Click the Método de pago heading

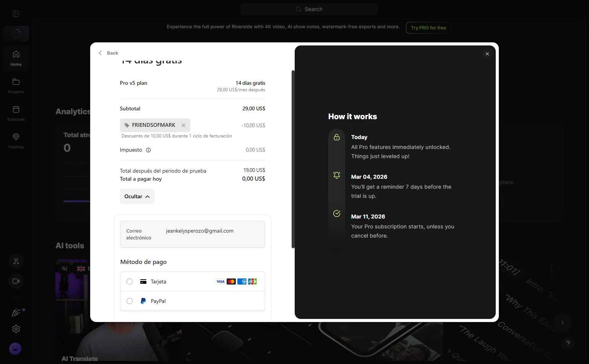(143, 262)
